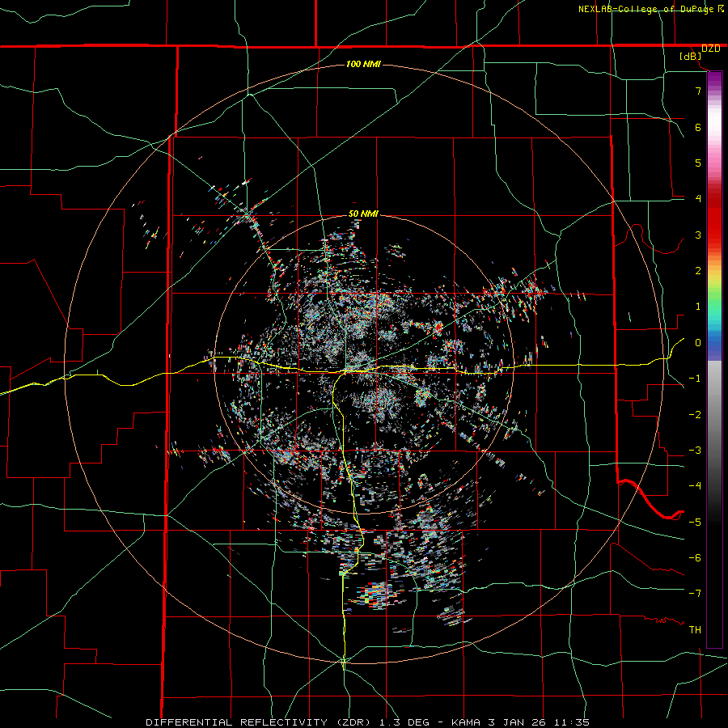The height and width of the screenshot is (728, 728).
Task: Click the -5 value on the dB scale
Action: [695, 523]
